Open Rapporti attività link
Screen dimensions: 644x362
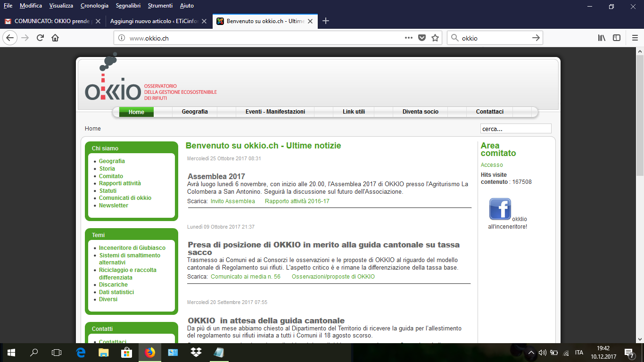120,183
